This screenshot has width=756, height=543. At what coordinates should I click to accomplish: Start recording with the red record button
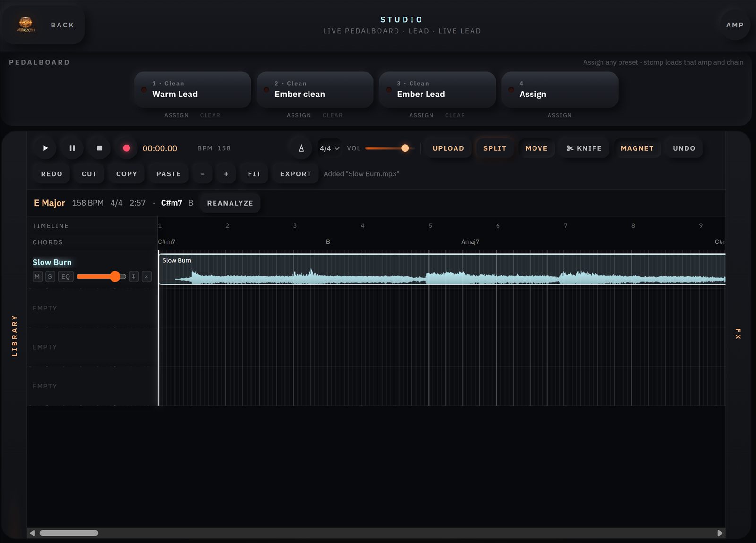(x=126, y=148)
